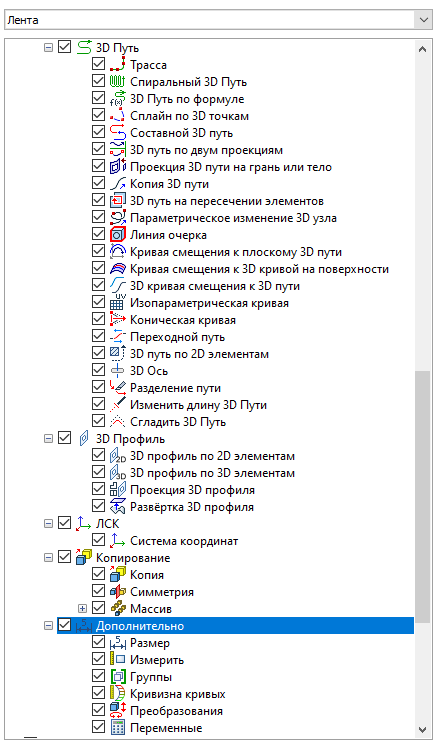Uncheck the Дополнительно group checkbox
This screenshot has width=438, height=745.
tap(64, 626)
